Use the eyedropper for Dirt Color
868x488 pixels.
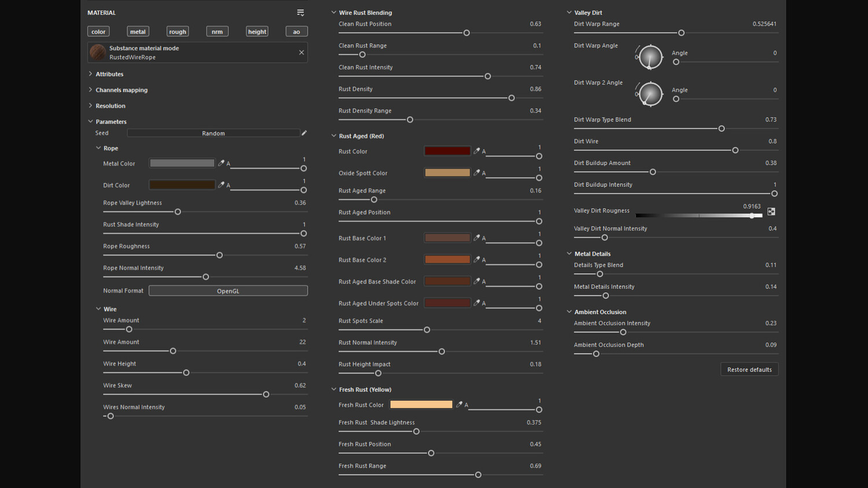(x=221, y=185)
